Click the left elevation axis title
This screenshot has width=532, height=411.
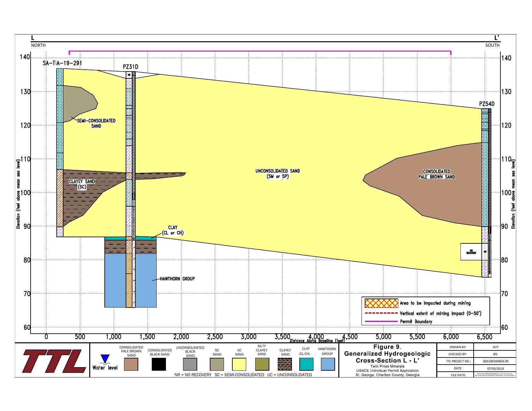[18, 194]
